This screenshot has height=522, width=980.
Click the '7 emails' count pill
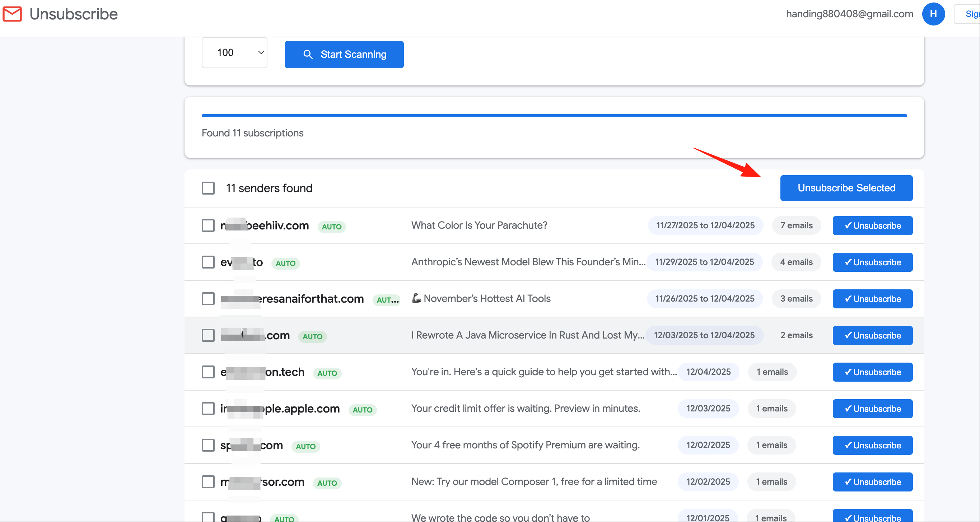pos(796,225)
